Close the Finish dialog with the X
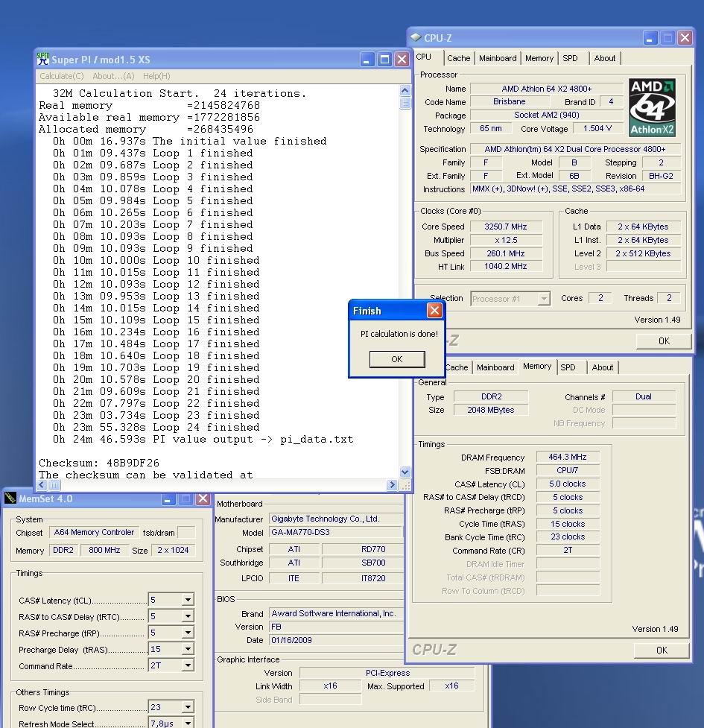Viewport: 704px width, 728px height. tap(434, 311)
